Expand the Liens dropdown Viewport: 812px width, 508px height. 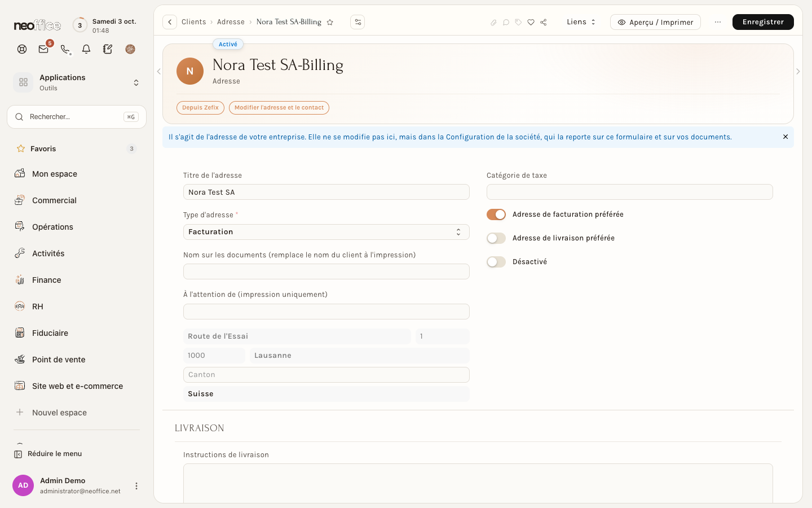point(581,22)
